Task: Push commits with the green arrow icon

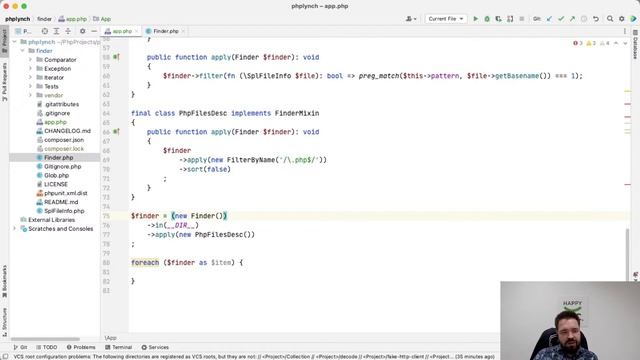Action: pyautogui.click(x=573, y=19)
